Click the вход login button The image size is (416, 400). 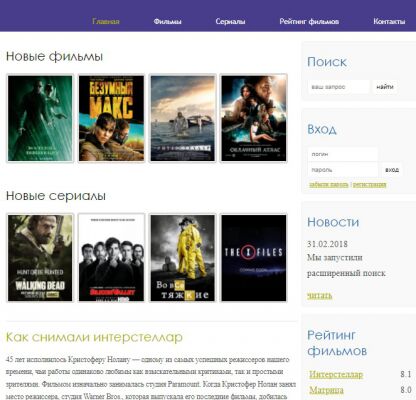tap(392, 170)
